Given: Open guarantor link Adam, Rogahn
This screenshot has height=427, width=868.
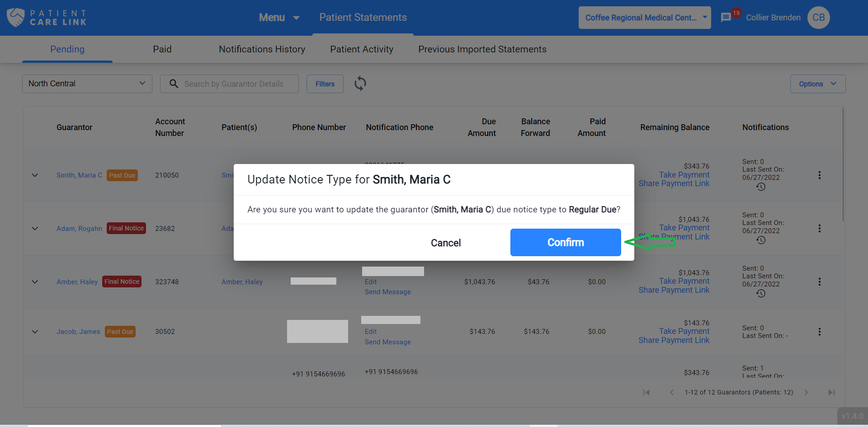Looking at the screenshot, I should tap(79, 229).
